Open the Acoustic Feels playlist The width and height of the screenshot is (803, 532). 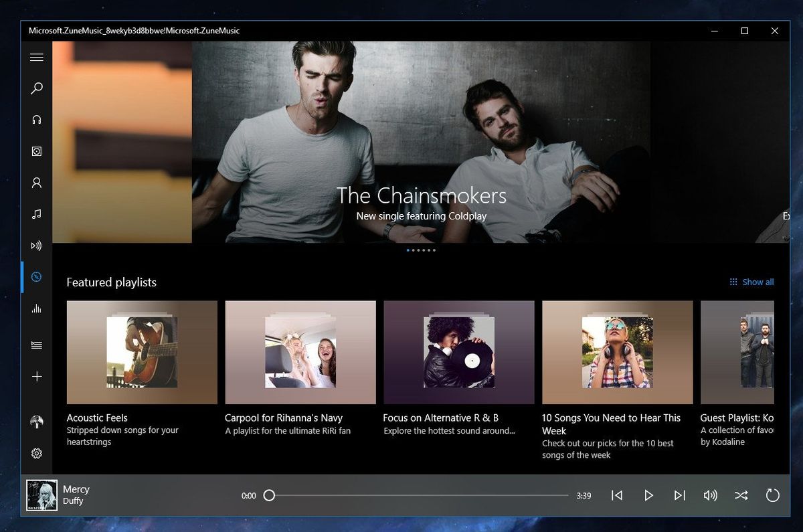pyautogui.click(x=141, y=353)
